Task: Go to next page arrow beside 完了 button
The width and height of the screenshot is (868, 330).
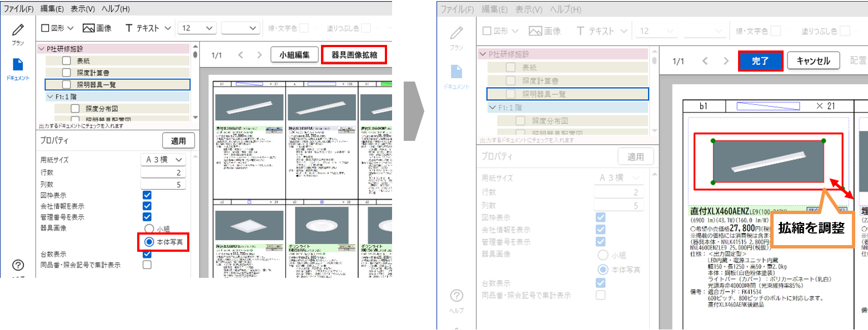Action: pyautogui.click(x=726, y=61)
